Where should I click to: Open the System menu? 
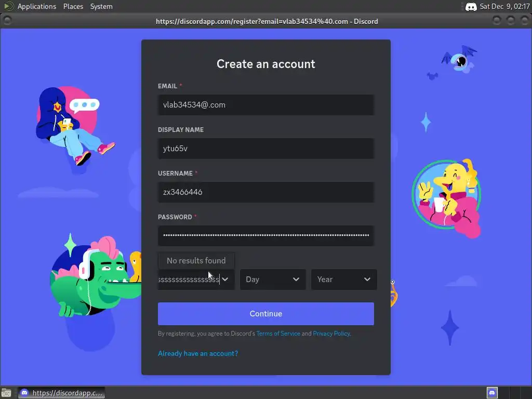click(x=101, y=6)
